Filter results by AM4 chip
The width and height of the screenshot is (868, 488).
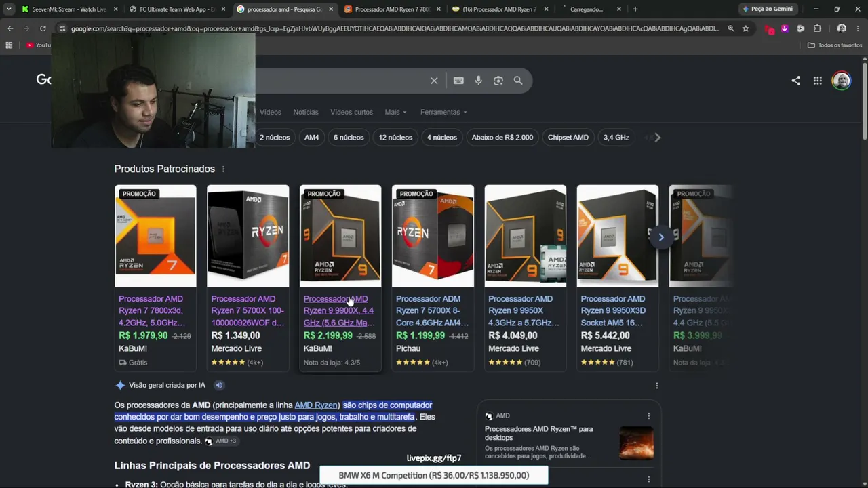[x=311, y=138]
